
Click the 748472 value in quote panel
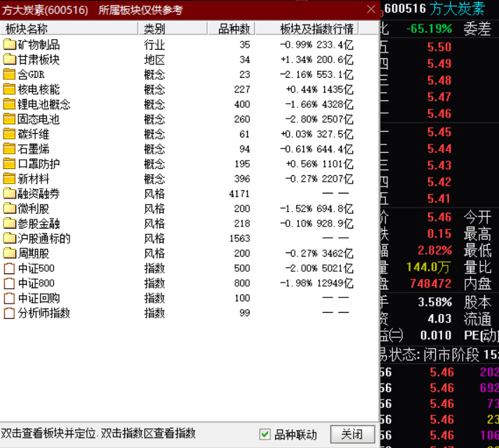tap(431, 284)
